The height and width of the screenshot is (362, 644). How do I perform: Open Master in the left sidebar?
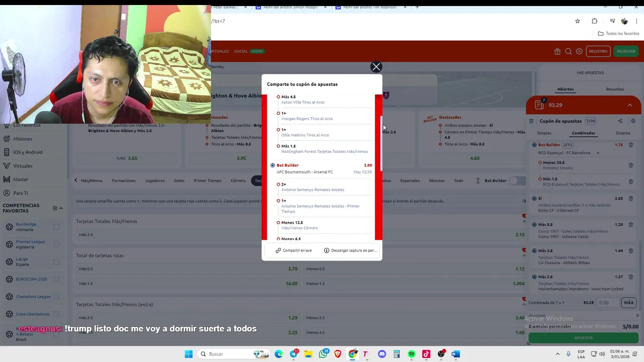[21, 179]
